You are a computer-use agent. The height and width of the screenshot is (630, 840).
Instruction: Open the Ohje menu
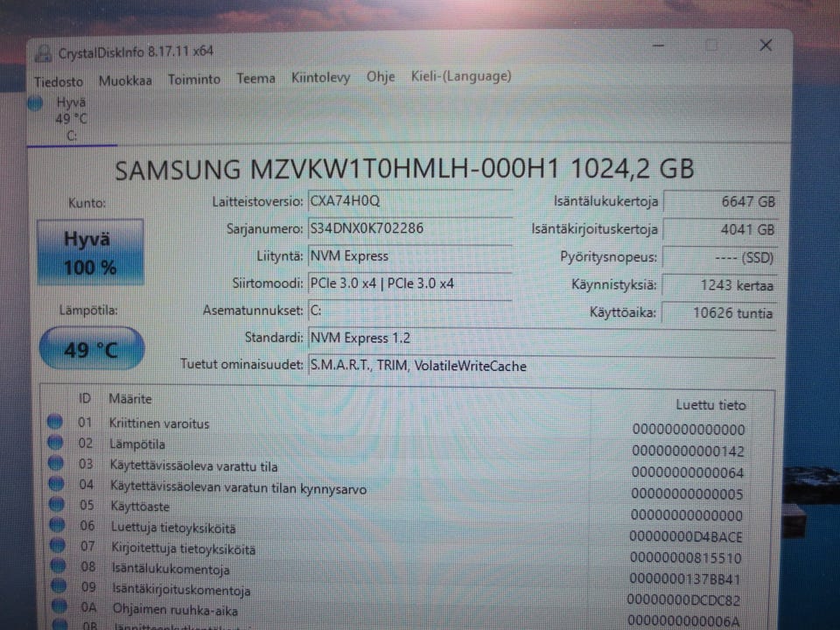click(381, 77)
